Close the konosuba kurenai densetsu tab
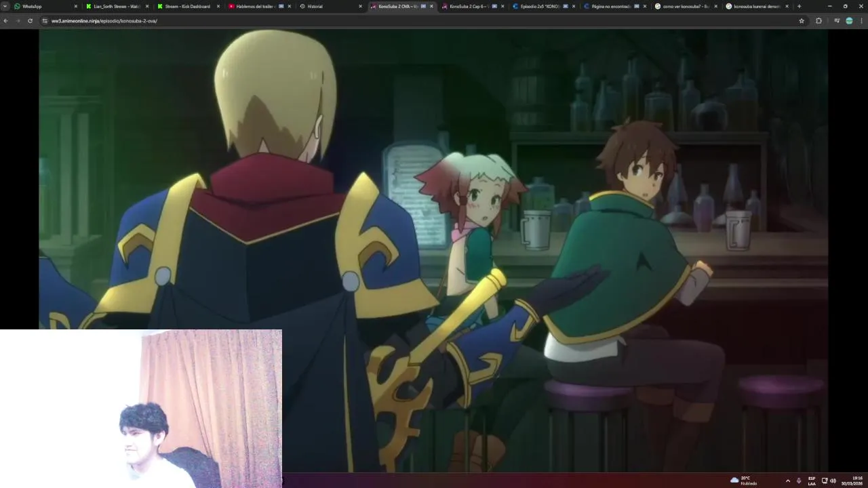The image size is (868, 488). click(x=787, y=6)
